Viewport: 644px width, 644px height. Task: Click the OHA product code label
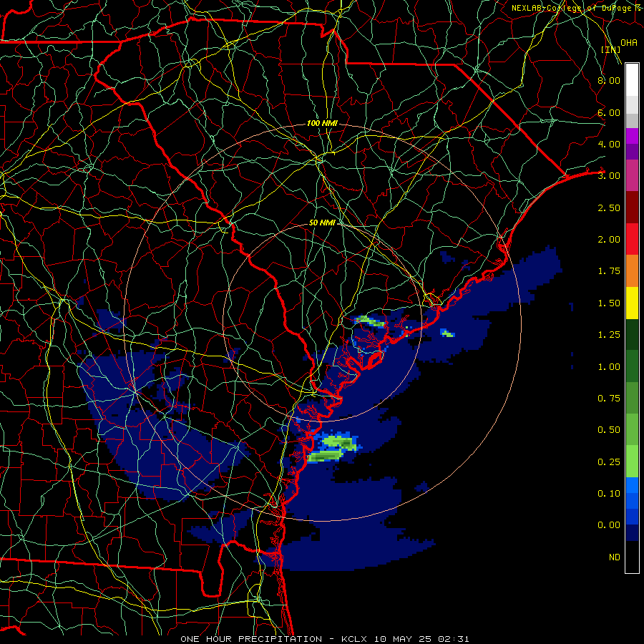pyautogui.click(x=629, y=42)
